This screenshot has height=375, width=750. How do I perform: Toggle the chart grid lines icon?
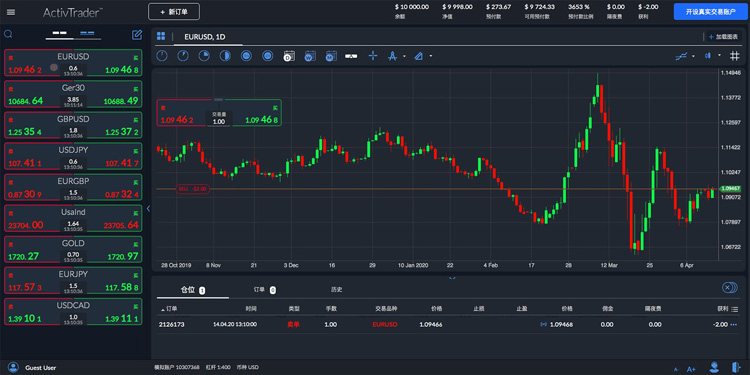735,56
